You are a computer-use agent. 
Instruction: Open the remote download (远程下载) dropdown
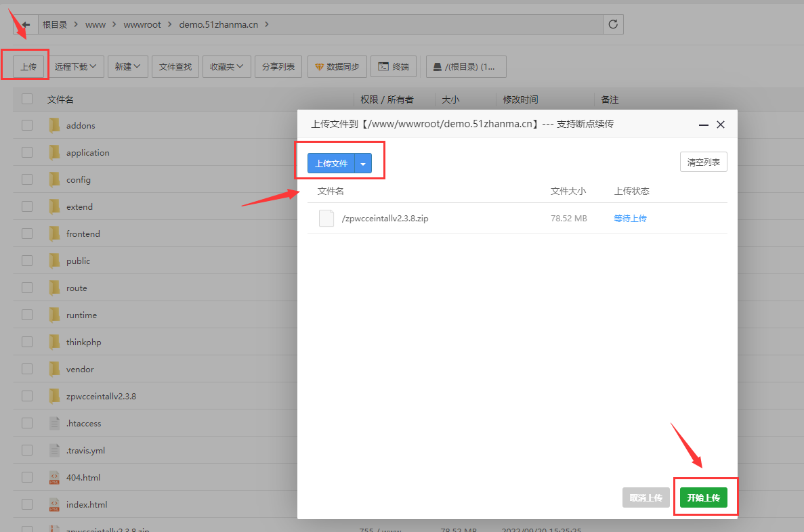tap(75, 66)
